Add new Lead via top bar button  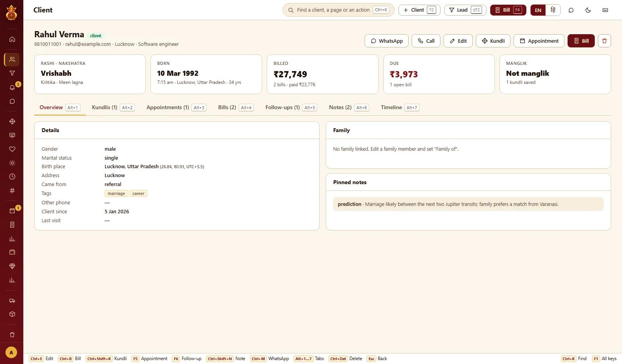click(465, 10)
